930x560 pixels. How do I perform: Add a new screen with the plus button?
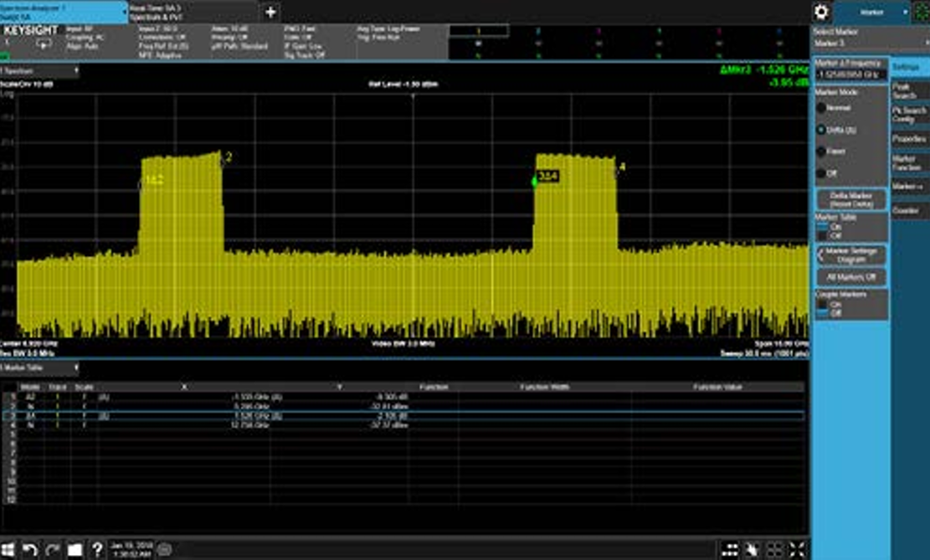270,12
